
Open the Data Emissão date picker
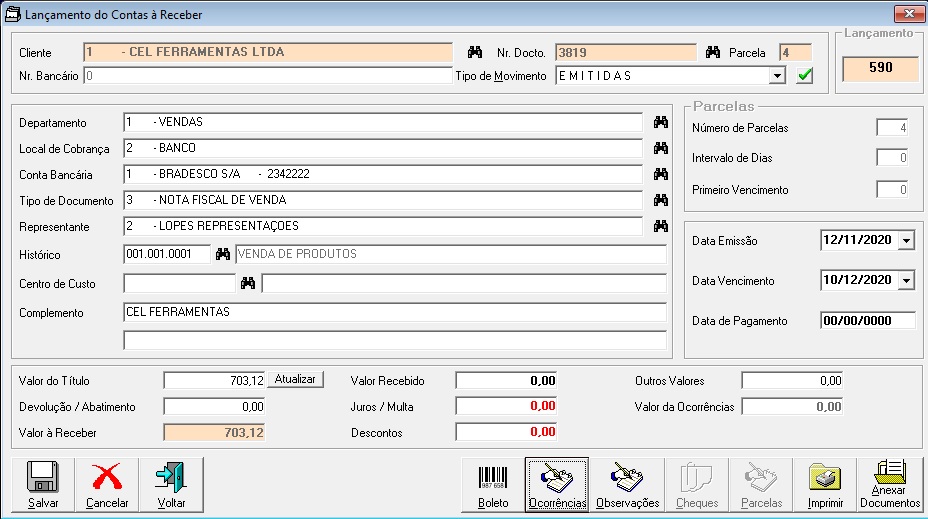coord(906,241)
